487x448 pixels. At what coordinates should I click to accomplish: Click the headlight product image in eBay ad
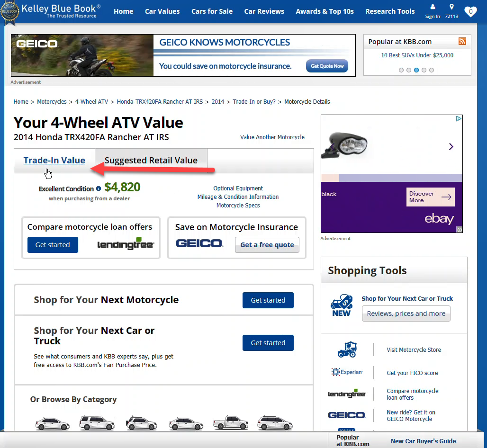pyautogui.click(x=345, y=145)
